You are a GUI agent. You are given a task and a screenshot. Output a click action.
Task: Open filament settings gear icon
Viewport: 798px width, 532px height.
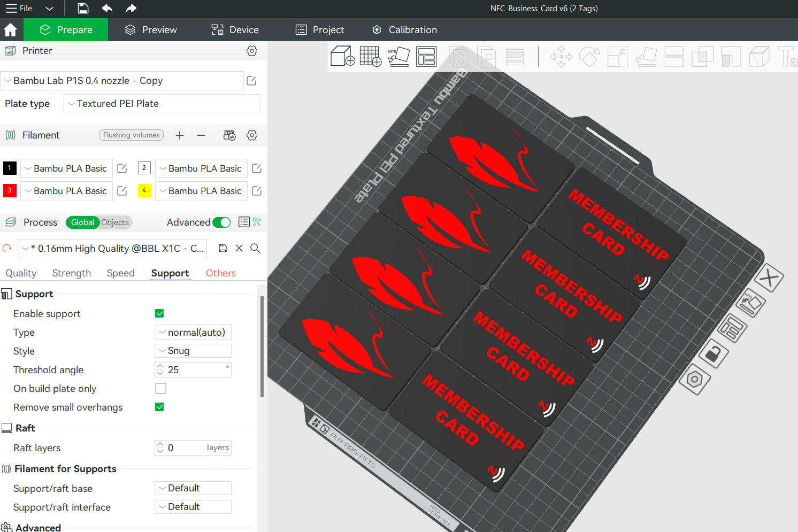252,135
